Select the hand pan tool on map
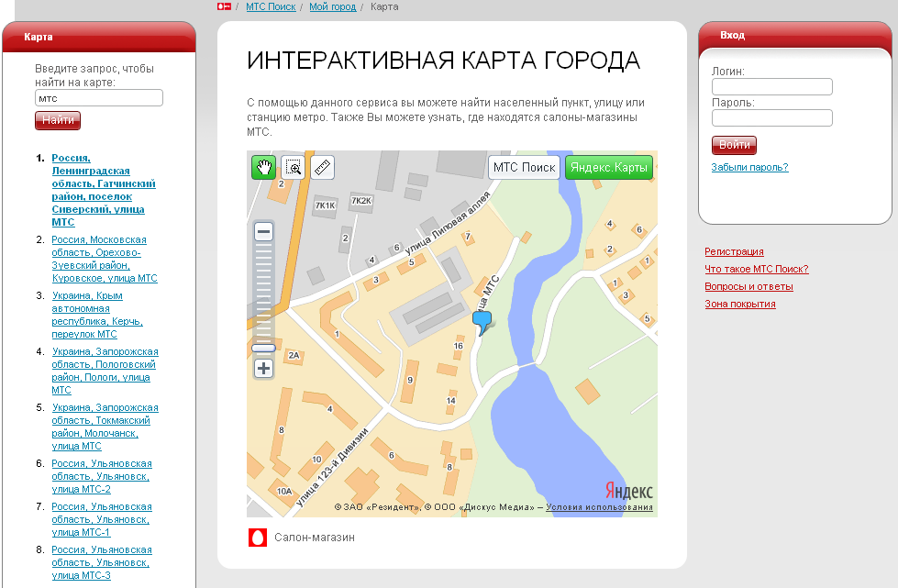The height and width of the screenshot is (588, 898). [263, 167]
